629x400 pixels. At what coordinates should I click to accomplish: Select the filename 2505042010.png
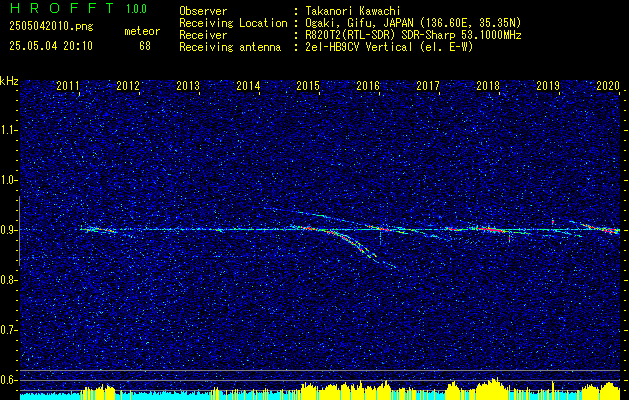click(x=51, y=27)
